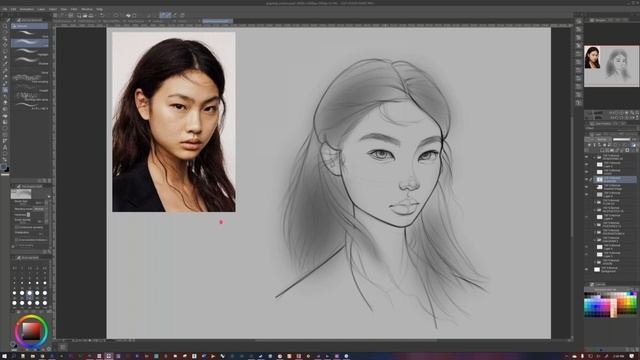Open the File menu

click(4, 9)
